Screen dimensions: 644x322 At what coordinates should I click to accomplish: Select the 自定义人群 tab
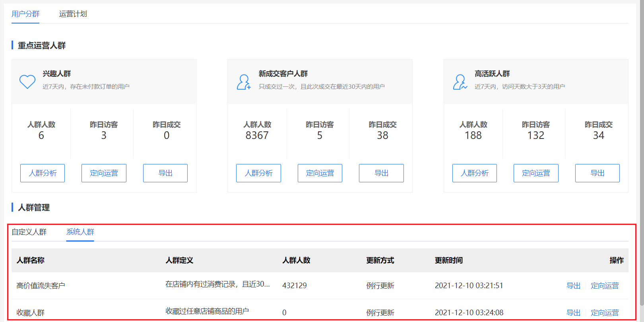click(x=29, y=232)
